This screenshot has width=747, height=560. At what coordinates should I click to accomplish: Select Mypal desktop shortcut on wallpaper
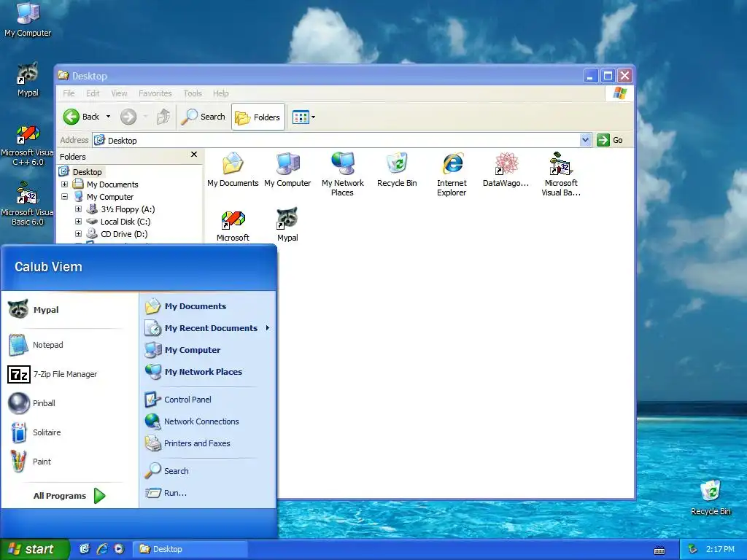28,79
